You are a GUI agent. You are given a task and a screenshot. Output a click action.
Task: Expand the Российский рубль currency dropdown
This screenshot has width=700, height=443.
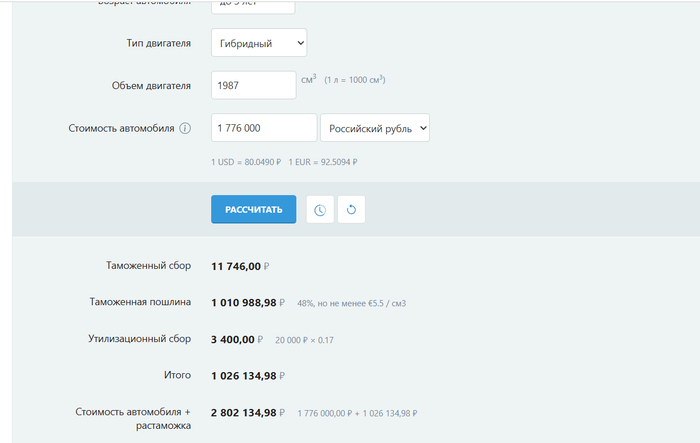[x=374, y=128]
